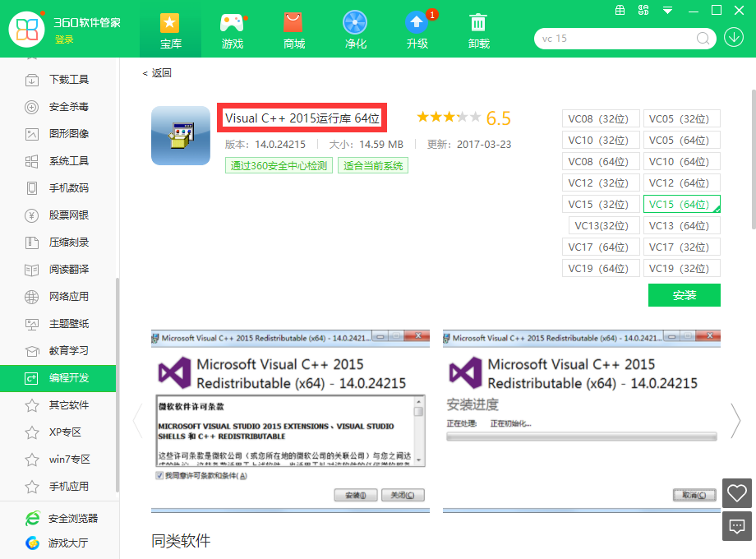Click the green 安装 install button

[x=684, y=295]
